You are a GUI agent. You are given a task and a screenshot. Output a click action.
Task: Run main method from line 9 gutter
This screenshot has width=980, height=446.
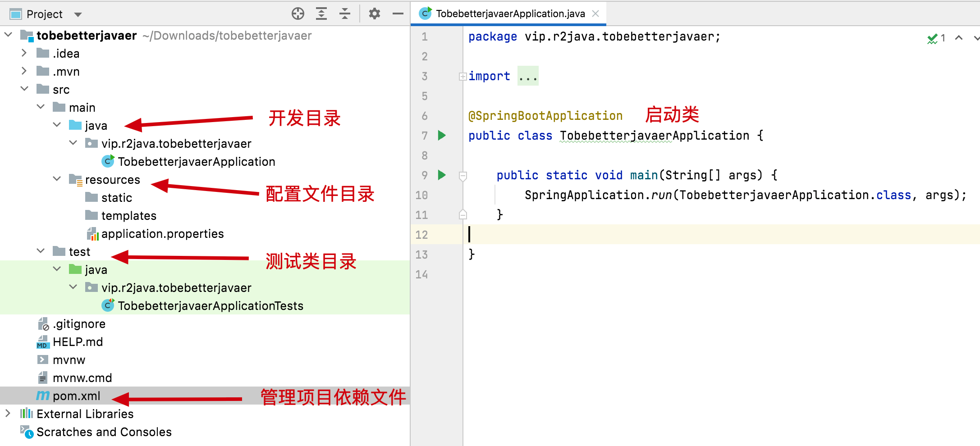click(442, 175)
